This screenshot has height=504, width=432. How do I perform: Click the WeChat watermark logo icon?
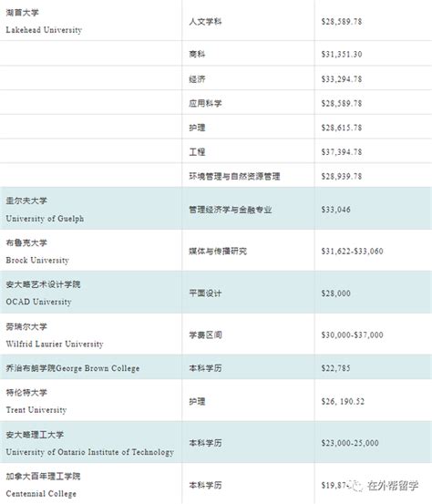coord(355,485)
